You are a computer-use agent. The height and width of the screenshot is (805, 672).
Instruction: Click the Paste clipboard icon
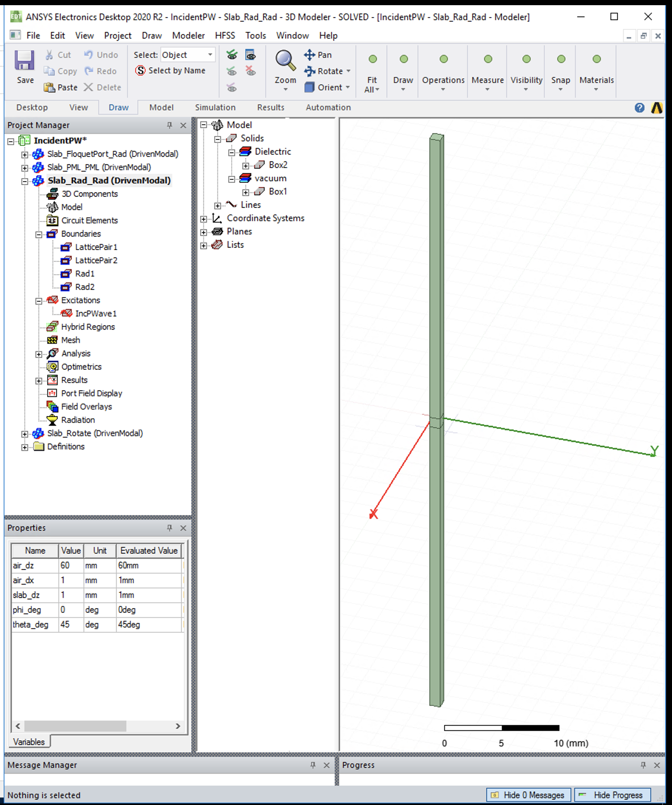point(49,87)
